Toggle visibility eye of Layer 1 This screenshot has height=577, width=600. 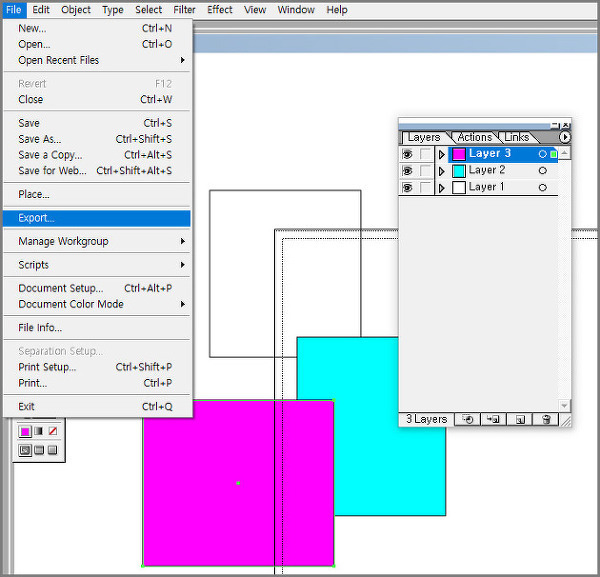point(407,187)
